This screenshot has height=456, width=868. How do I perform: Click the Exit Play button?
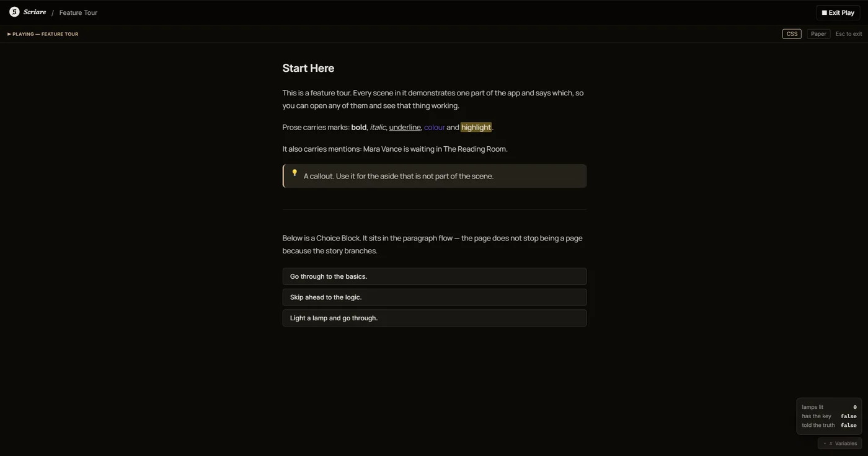tap(838, 12)
